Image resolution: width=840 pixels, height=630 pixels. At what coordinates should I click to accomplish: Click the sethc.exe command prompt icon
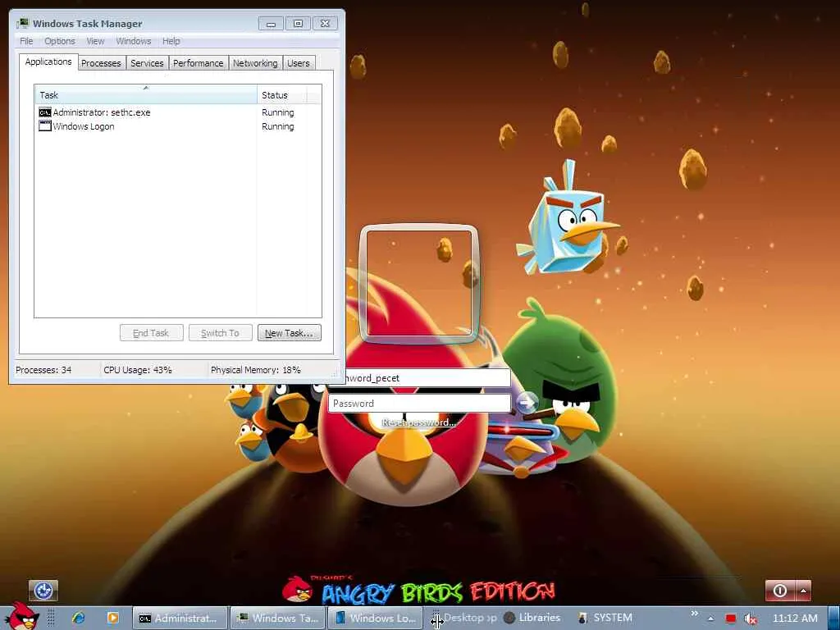(45, 112)
